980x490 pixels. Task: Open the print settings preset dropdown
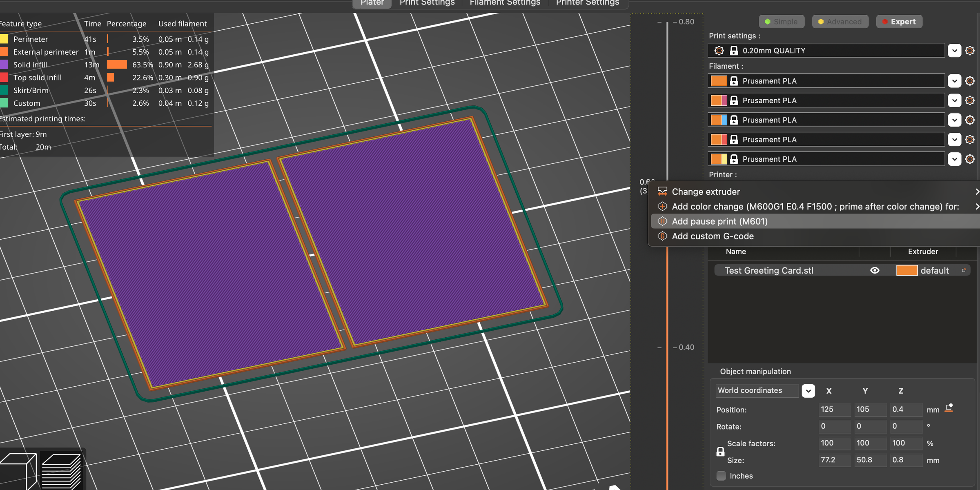954,51
